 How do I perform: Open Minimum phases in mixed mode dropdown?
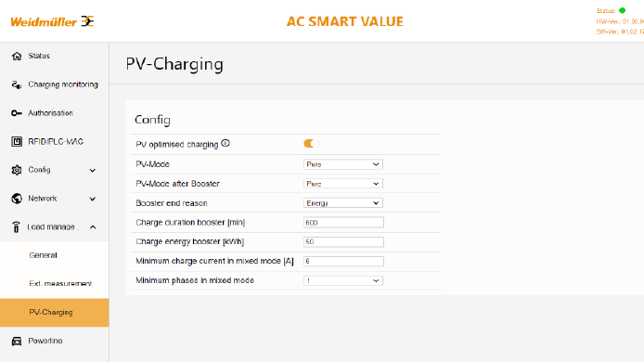tap(343, 280)
